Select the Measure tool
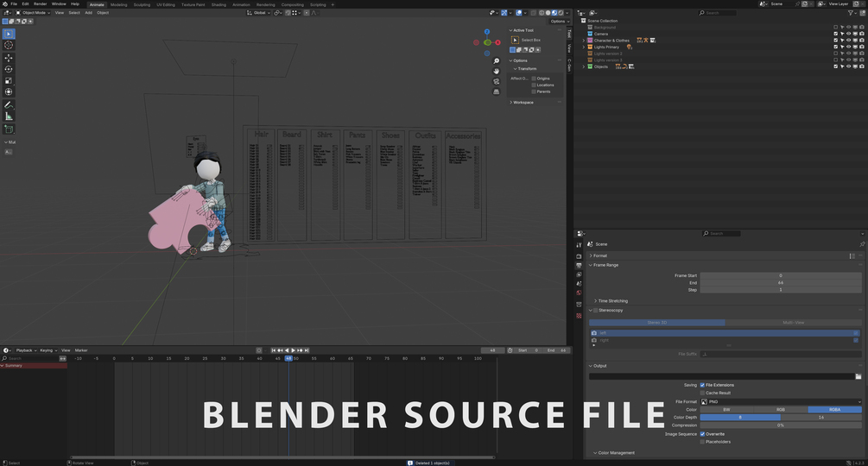This screenshot has height=466, width=868. tap(9, 116)
